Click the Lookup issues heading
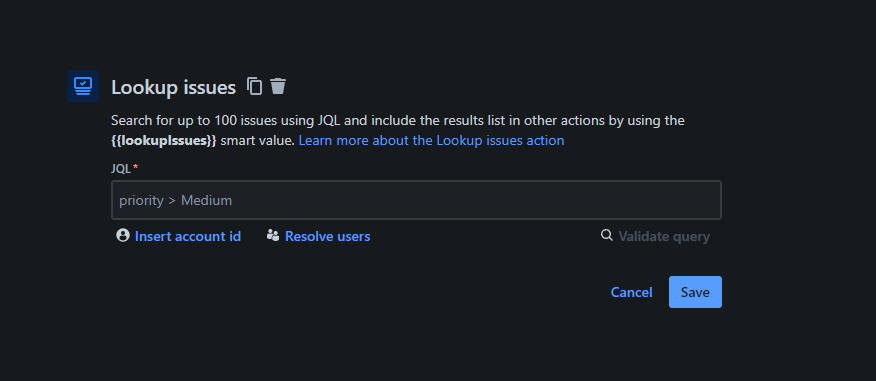 pyautogui.click(x=173, y=88)
